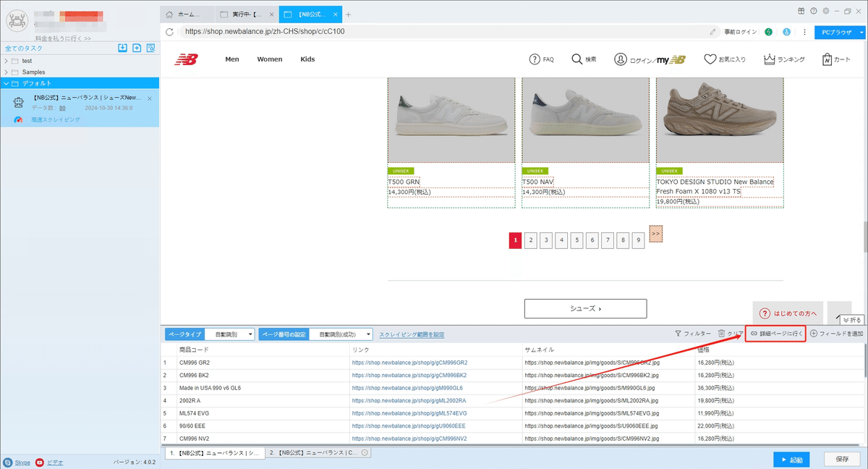Click the ビデオ video icon in status bar
This screenshot has height=469, width=868.
[40, 462]
